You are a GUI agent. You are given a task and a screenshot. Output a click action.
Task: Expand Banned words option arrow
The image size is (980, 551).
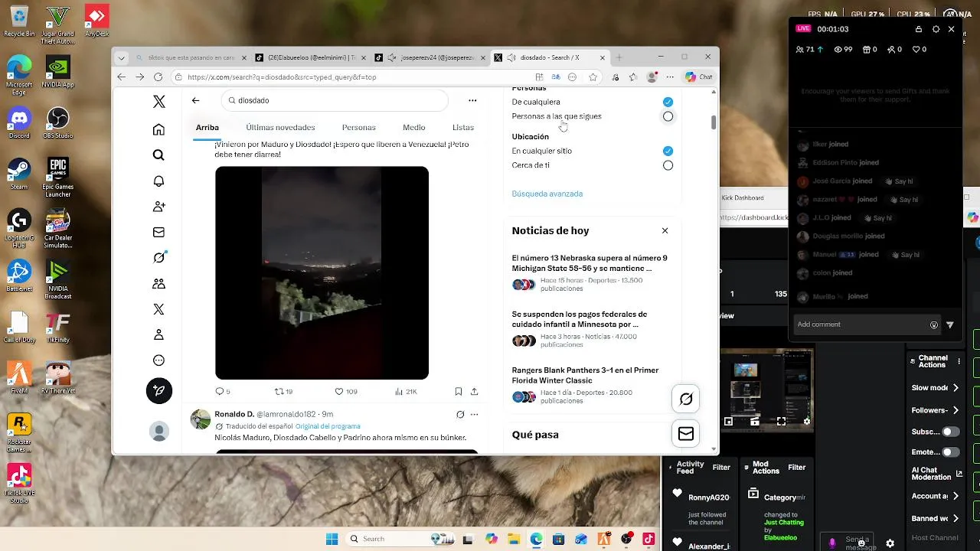[x=955, y=518]
